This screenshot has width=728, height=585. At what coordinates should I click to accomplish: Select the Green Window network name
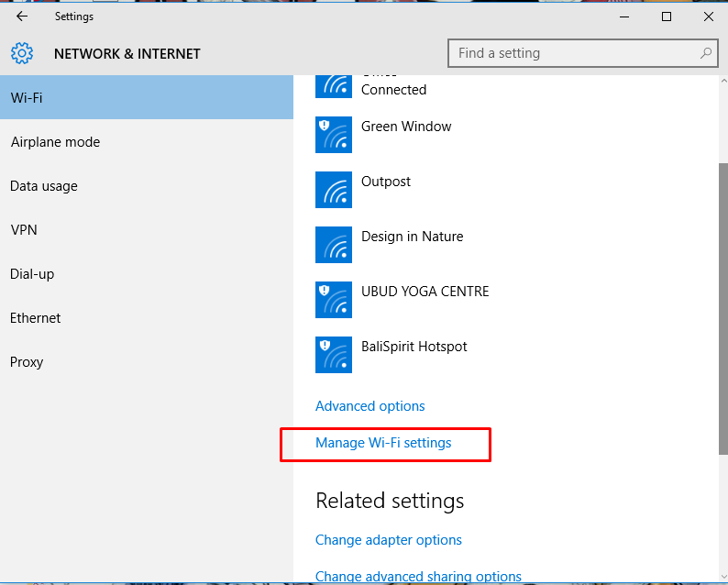point(406,127)
